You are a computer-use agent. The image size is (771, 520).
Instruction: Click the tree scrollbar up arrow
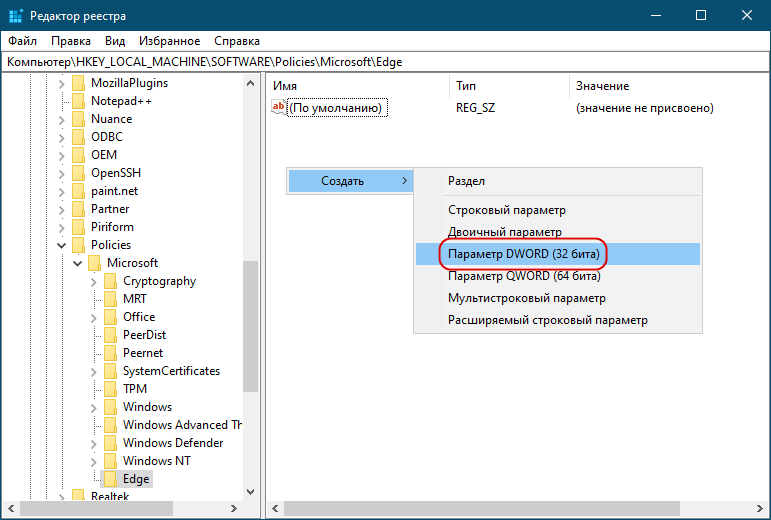click(x=250, y=84)
